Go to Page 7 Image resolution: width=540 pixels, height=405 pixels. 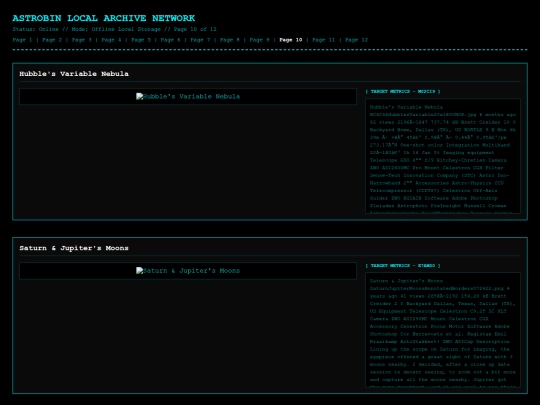click(x=200, y=40)
